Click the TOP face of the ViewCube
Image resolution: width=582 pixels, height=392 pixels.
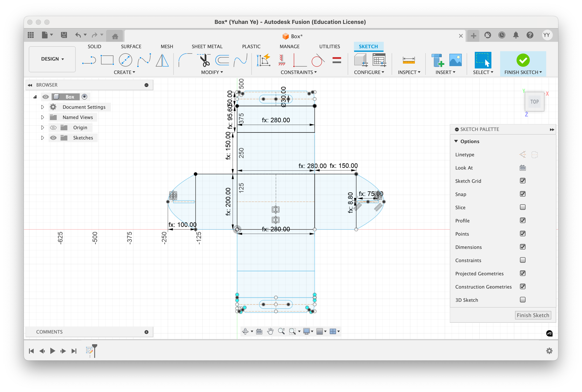pyautogui.click(x=534, y=102)
